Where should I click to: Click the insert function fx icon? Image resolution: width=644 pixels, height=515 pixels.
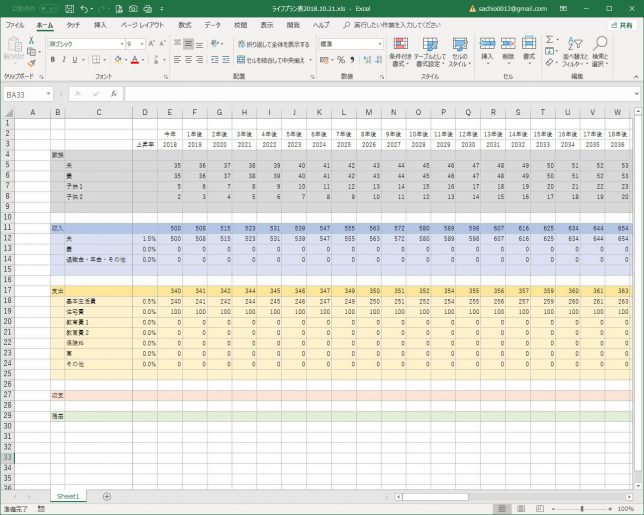(x=114, y=94)
